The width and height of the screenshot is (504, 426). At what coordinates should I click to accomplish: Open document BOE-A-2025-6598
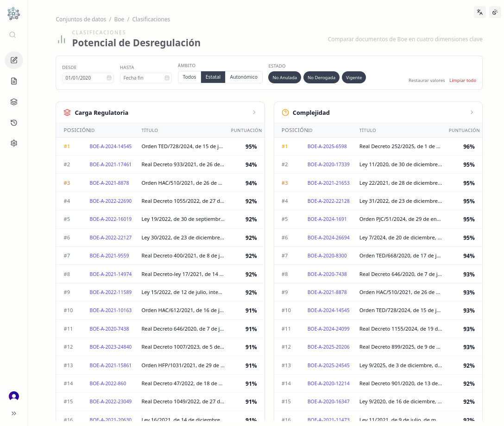(328, 146)
